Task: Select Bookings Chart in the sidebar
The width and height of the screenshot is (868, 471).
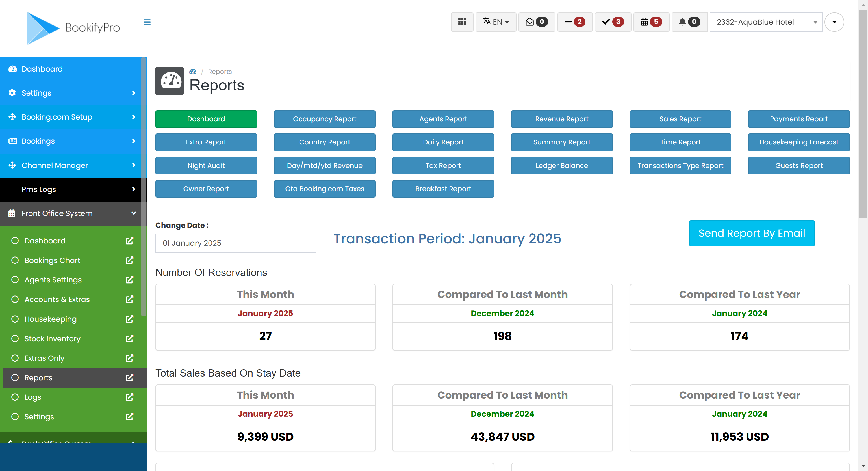Action: pos(52,260)
